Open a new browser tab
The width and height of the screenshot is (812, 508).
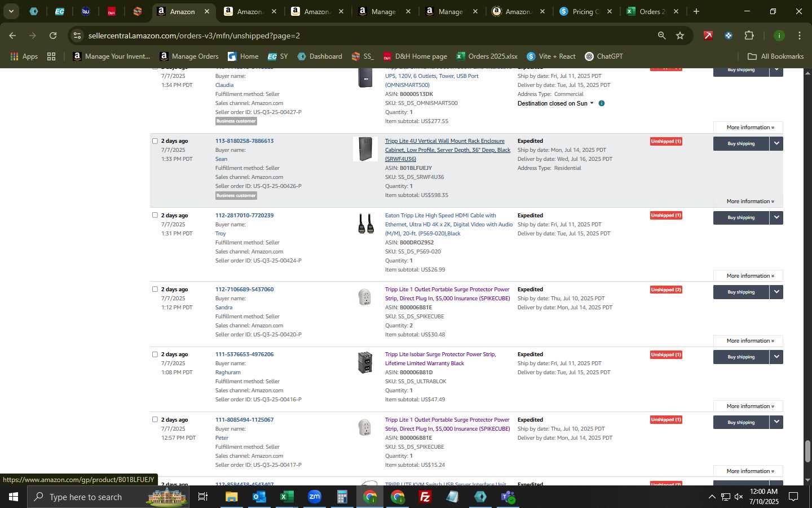click(x=696, y=11)
